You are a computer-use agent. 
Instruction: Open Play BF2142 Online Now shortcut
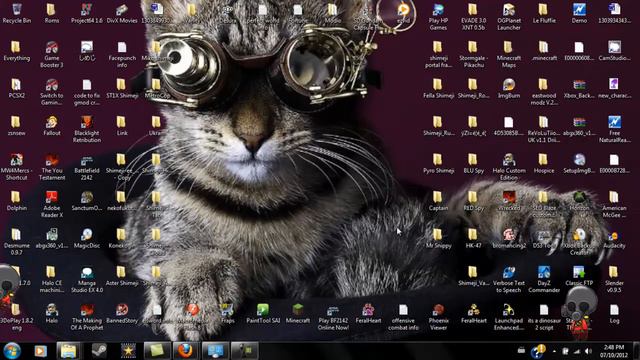(x=333, y=317)
